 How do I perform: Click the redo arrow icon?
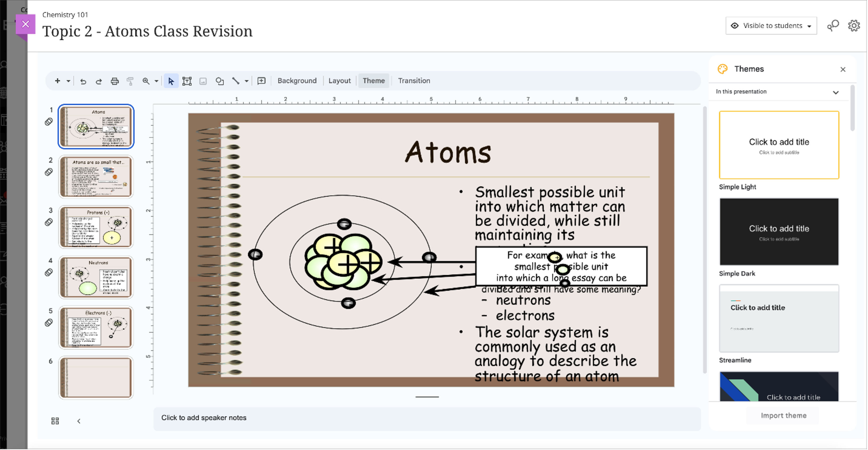click(99, 81)
